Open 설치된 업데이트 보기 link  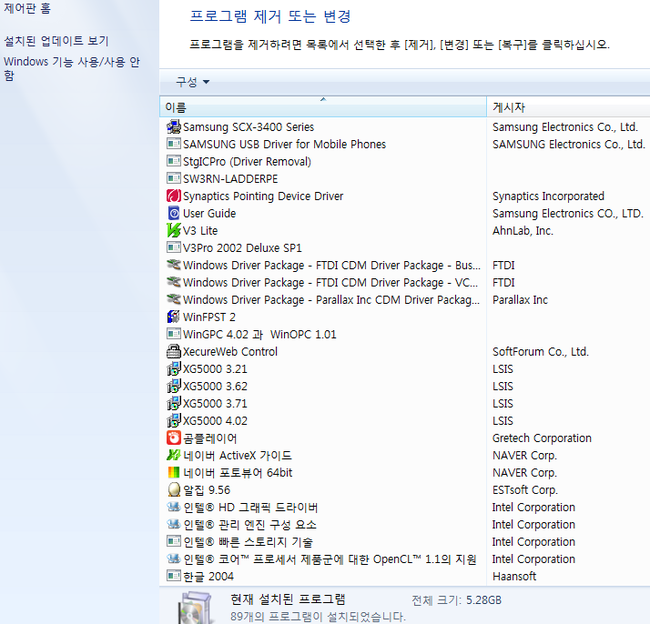point(56,41)
